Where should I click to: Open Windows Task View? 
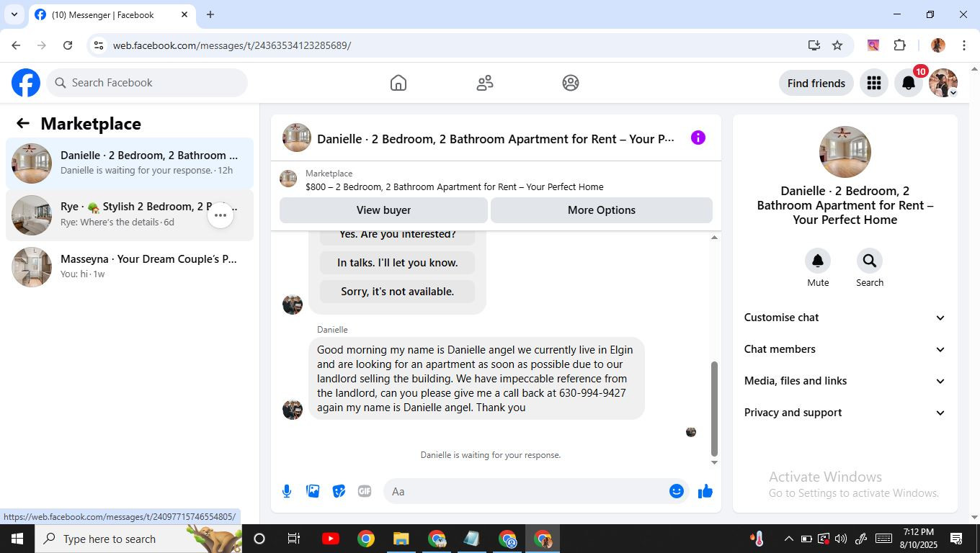pos(294,539)
